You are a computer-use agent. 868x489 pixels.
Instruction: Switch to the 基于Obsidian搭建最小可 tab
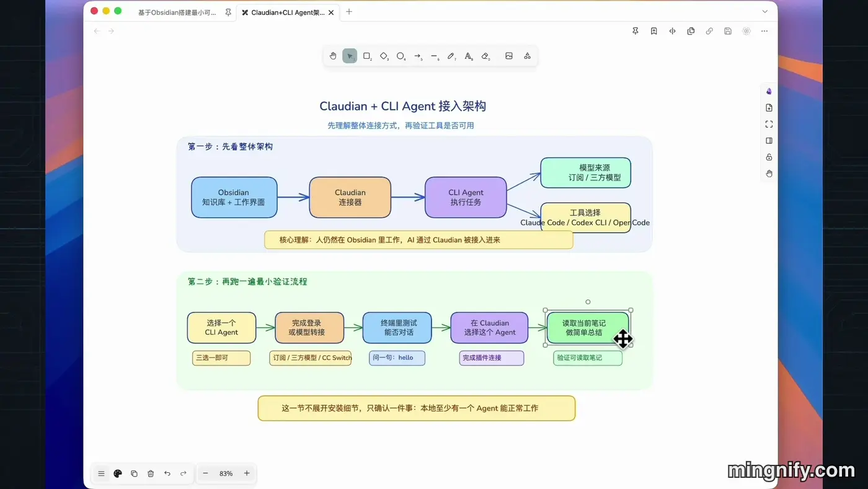coord(177,12)
